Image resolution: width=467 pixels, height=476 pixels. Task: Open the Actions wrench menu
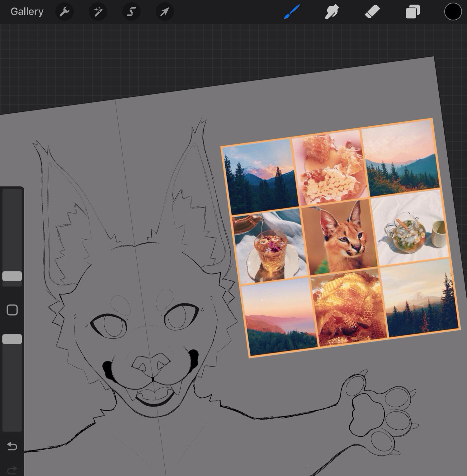coord(64,12)
